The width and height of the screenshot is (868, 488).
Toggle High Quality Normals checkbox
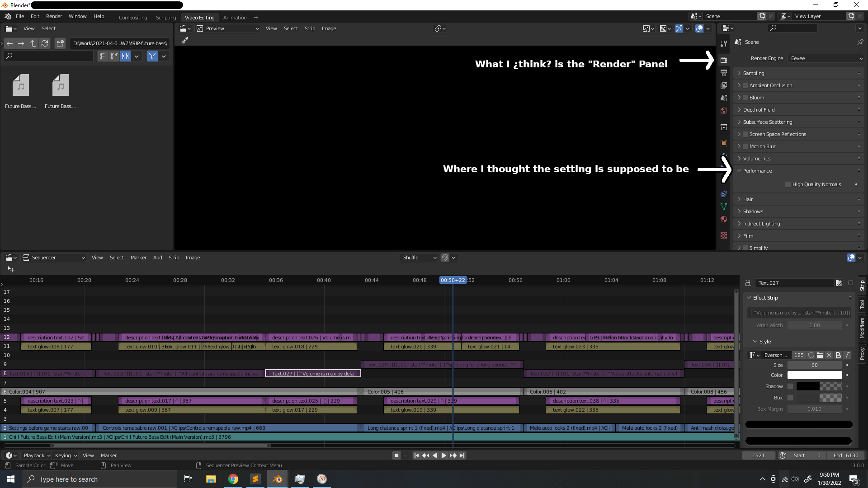point(787,184)
